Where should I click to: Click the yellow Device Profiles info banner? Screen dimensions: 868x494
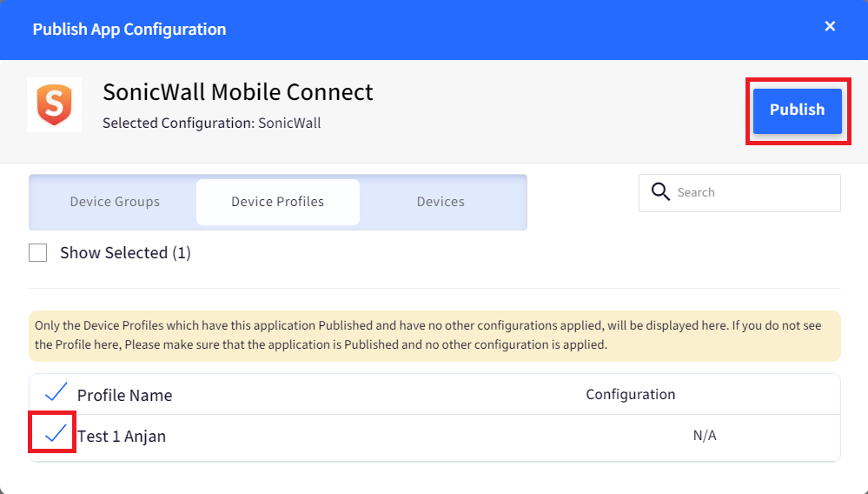point(434,336)
